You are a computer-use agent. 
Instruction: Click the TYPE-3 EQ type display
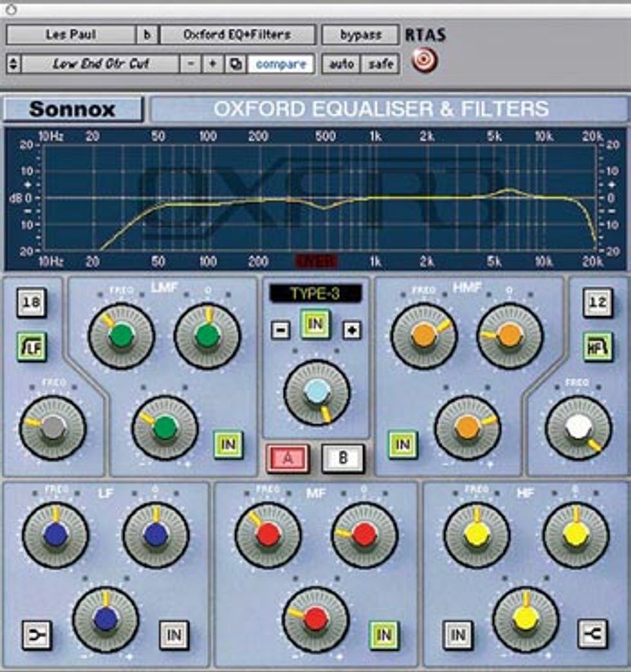tap(316, 293)
